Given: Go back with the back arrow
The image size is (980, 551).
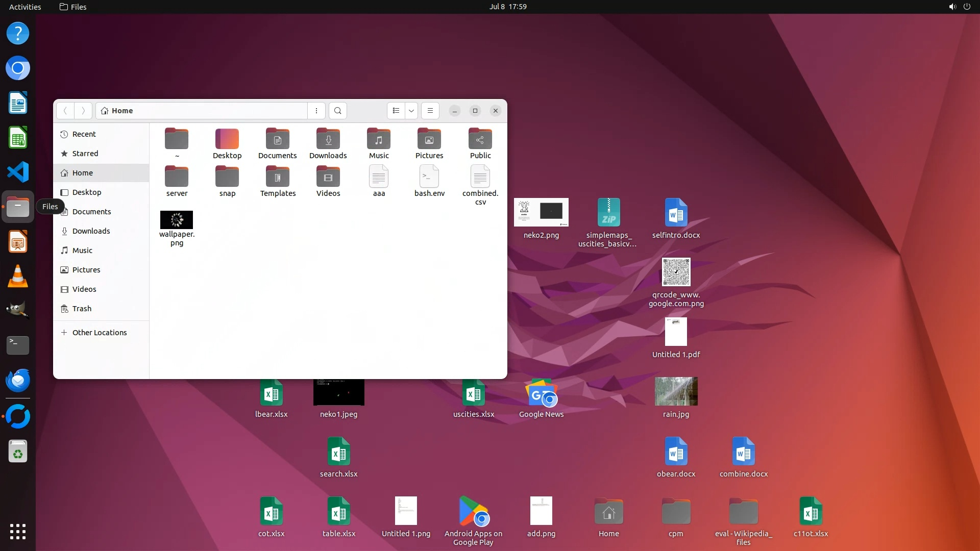Looking at the screenshot, I should tap(65, 111).
